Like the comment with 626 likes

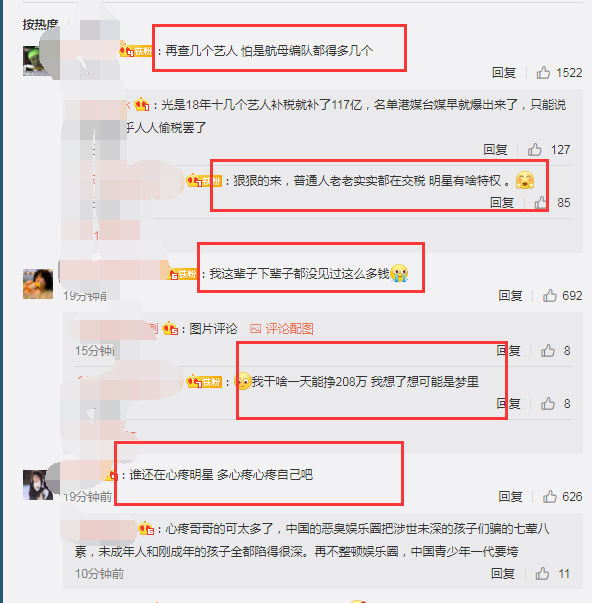click(x=550, y=496)
